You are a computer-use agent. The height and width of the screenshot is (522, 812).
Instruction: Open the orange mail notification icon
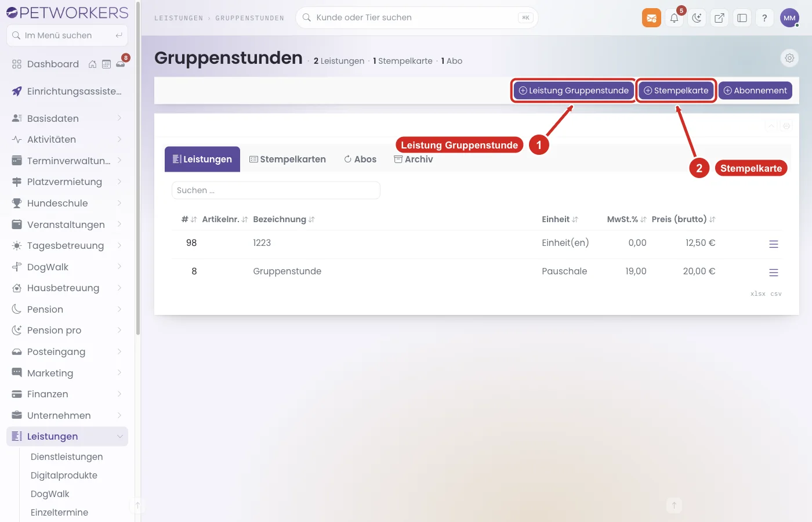point(651,18)
